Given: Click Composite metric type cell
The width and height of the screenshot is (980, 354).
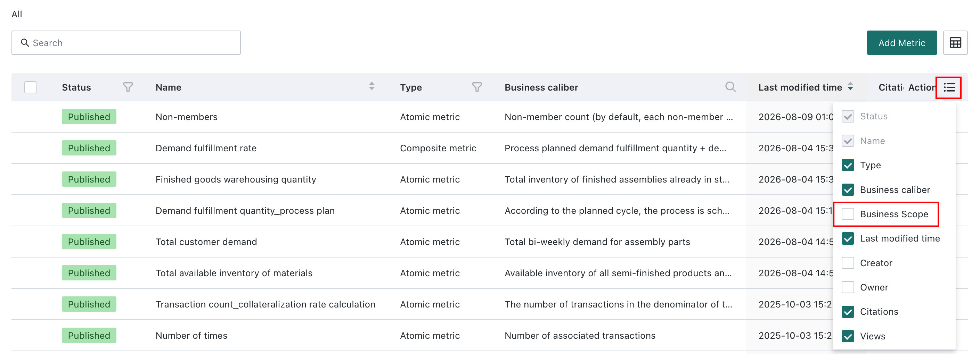Looking at the screenshot, I should tap(438, 148).
